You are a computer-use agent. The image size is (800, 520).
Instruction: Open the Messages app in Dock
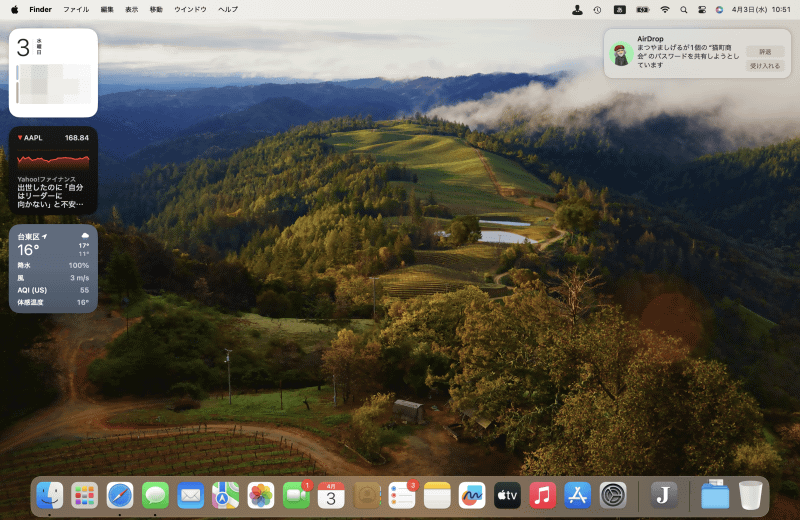155,495
